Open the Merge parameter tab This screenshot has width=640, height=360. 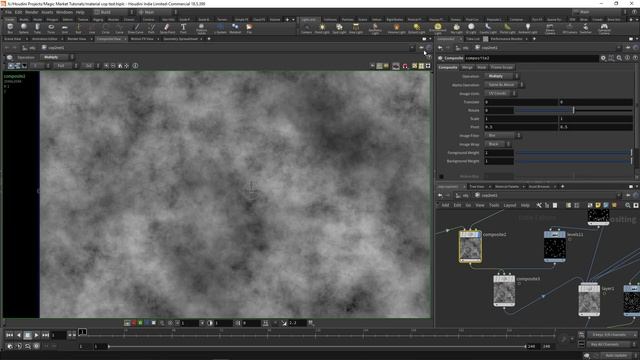coord(467,67)
